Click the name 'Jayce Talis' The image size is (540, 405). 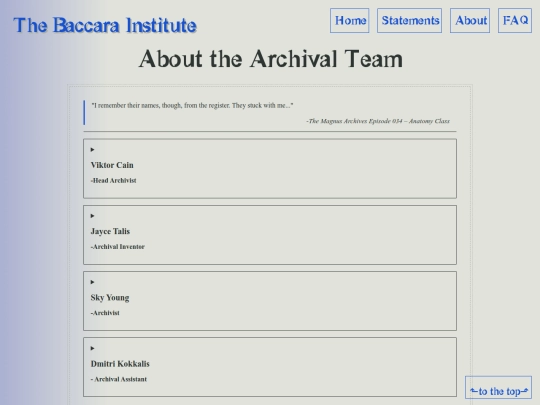coord(110,231)
